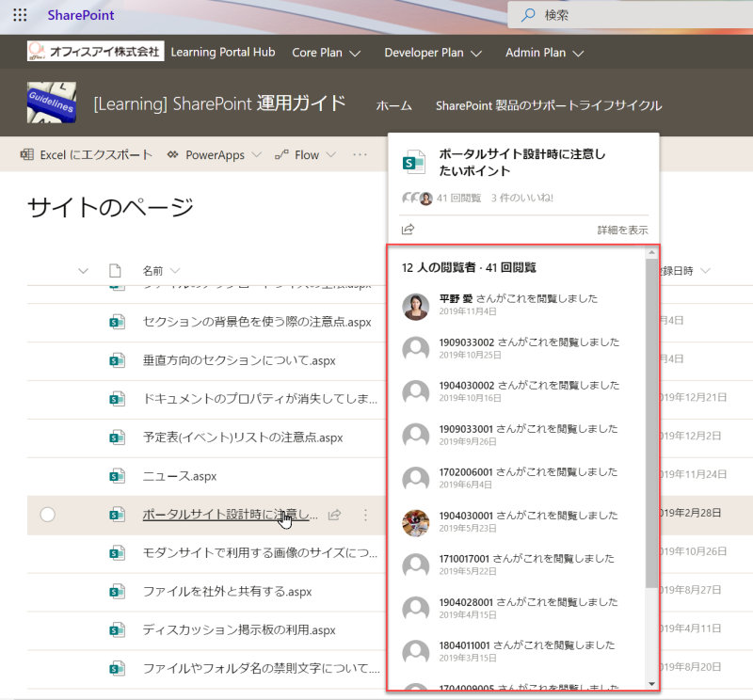Open セクションの背景色を使う際の注意点.aspx

point(257,322)
